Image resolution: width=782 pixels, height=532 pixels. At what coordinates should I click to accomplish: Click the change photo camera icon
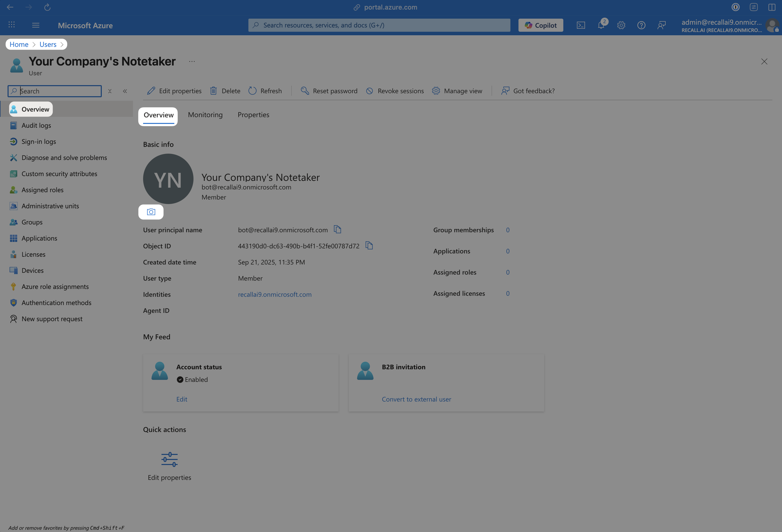click(x=151, y=212)
